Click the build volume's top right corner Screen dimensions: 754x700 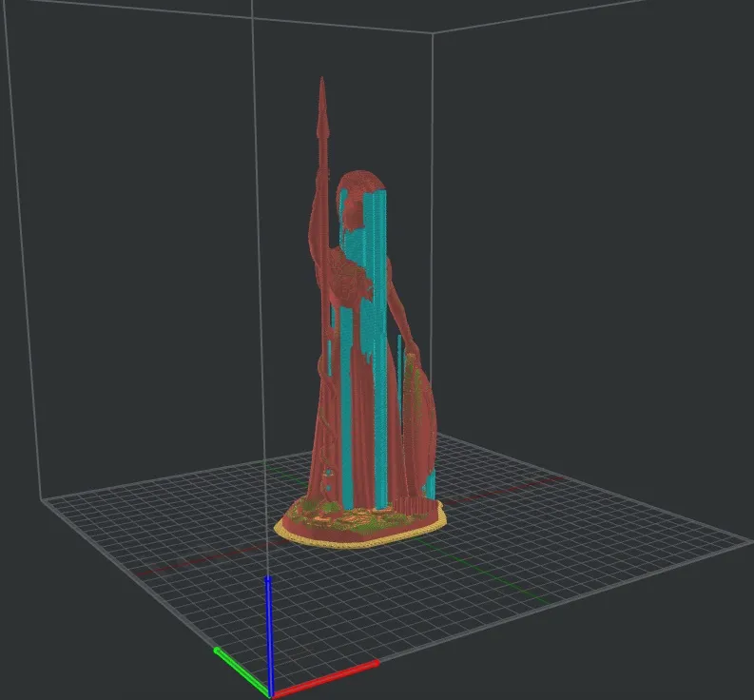[x=435, y=32]
